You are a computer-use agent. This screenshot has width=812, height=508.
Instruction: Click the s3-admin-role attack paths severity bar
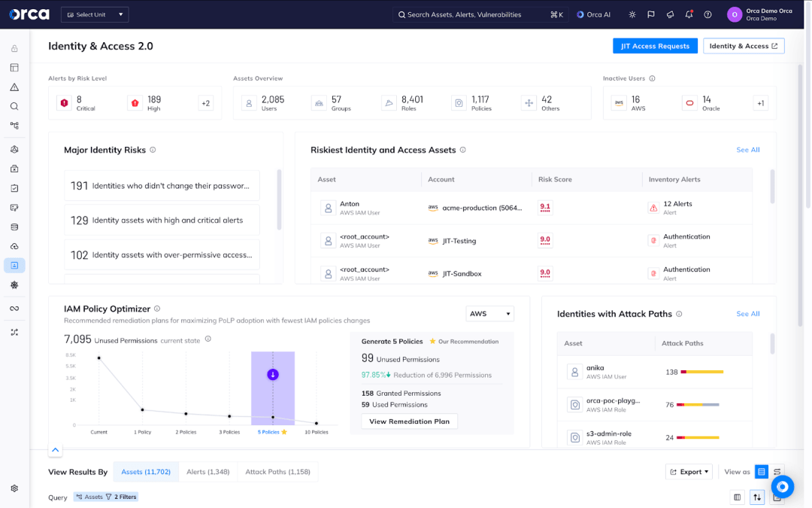point(698,437)
